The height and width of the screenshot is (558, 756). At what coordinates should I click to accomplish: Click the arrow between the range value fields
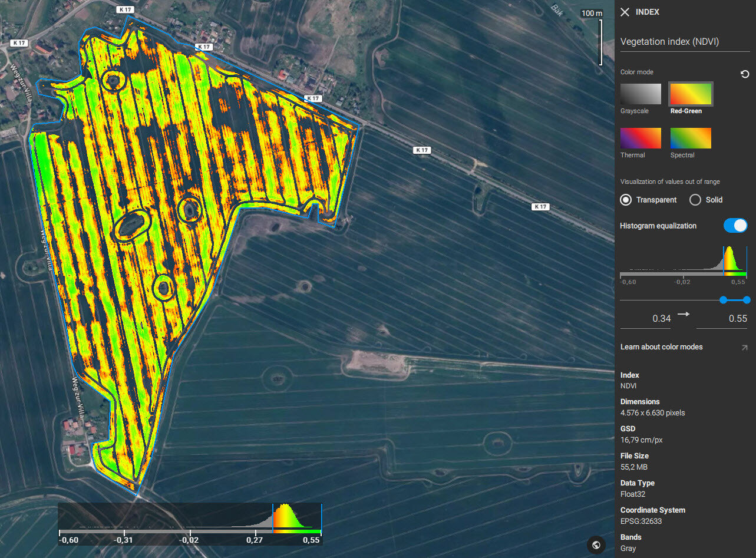tap(684, 314)
